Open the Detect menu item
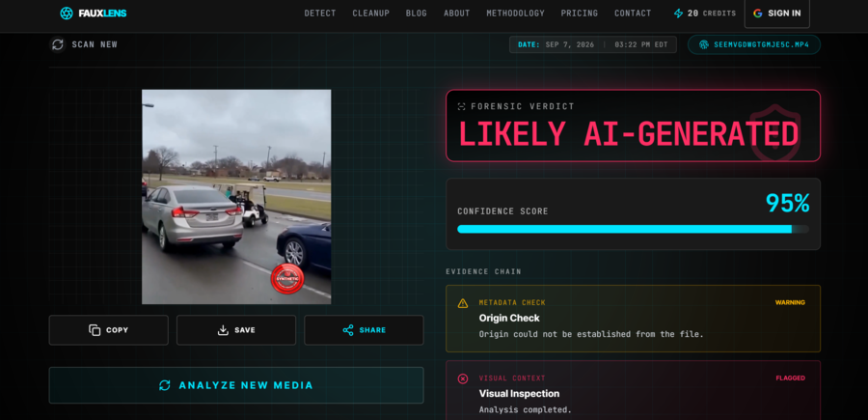 320,14
